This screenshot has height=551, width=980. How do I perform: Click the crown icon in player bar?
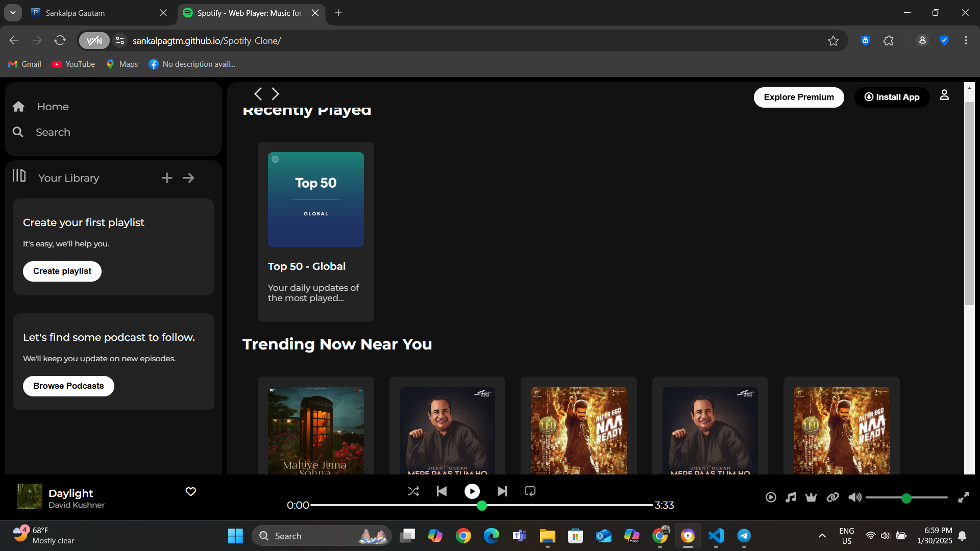point(811,497)
